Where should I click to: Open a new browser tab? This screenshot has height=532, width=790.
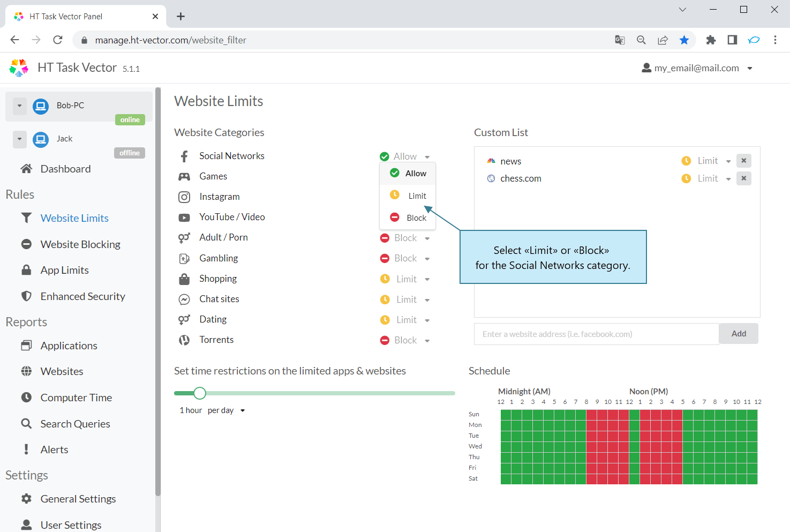[x=181, y=16]
